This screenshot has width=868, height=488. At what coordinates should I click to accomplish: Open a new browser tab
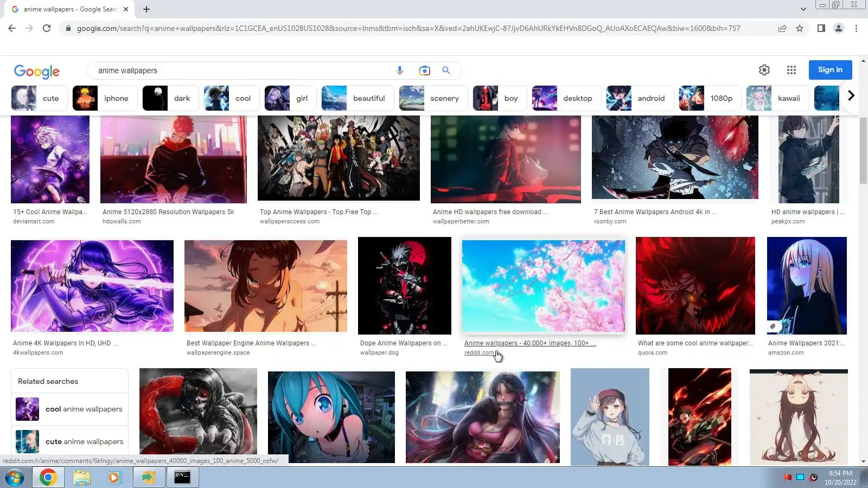click(146, 9)
